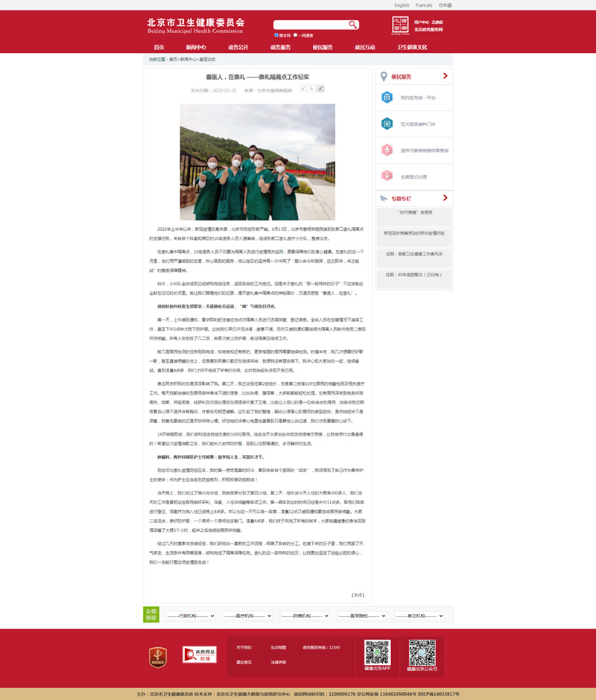Click the 健康北京APP QR code
This screenshot has height=700, width=596.
coord(378,652)
